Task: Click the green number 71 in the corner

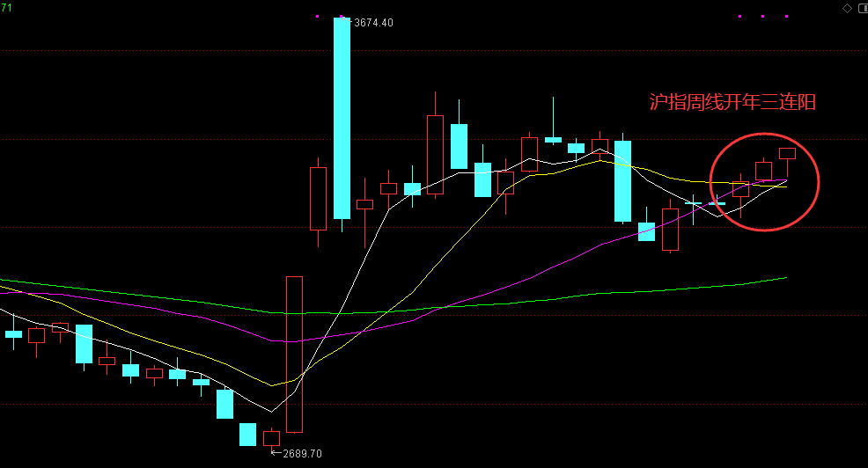Action: (6, 7)
